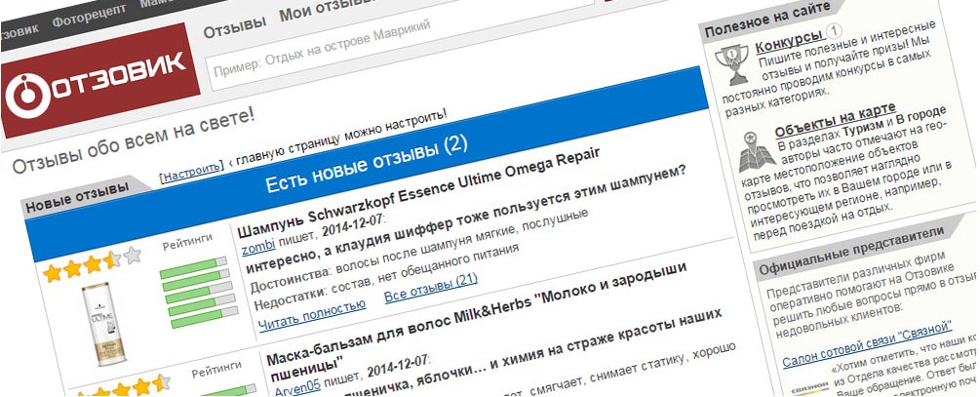Click the Достоинства line about soft hair
This screenshot has width=980, height=397.
coord(418,250)
